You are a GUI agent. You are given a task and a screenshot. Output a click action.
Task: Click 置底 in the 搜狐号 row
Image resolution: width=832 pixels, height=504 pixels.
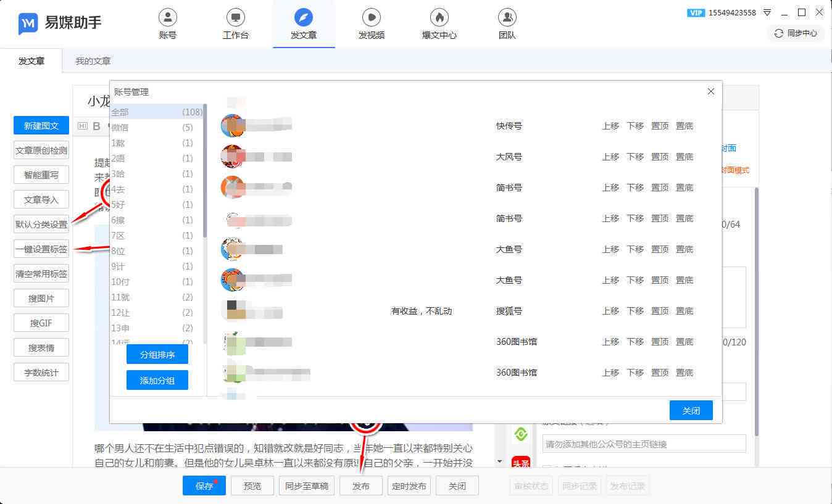(684, 311)
